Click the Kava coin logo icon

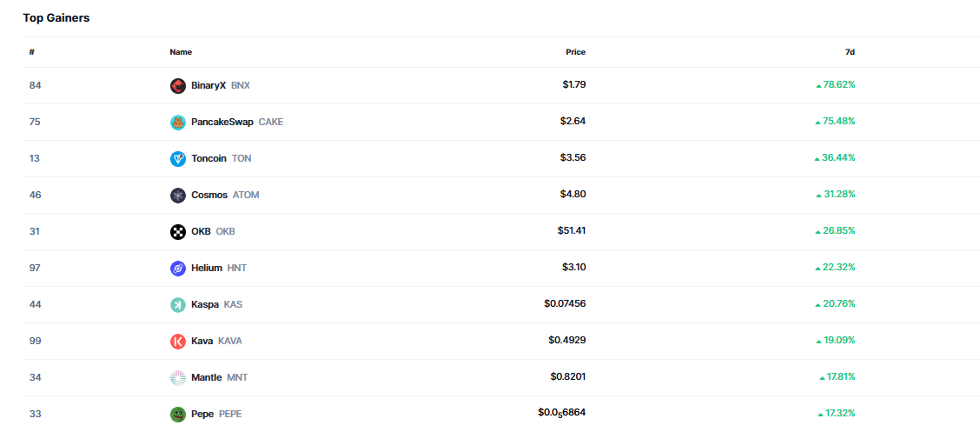click(178, 341)
